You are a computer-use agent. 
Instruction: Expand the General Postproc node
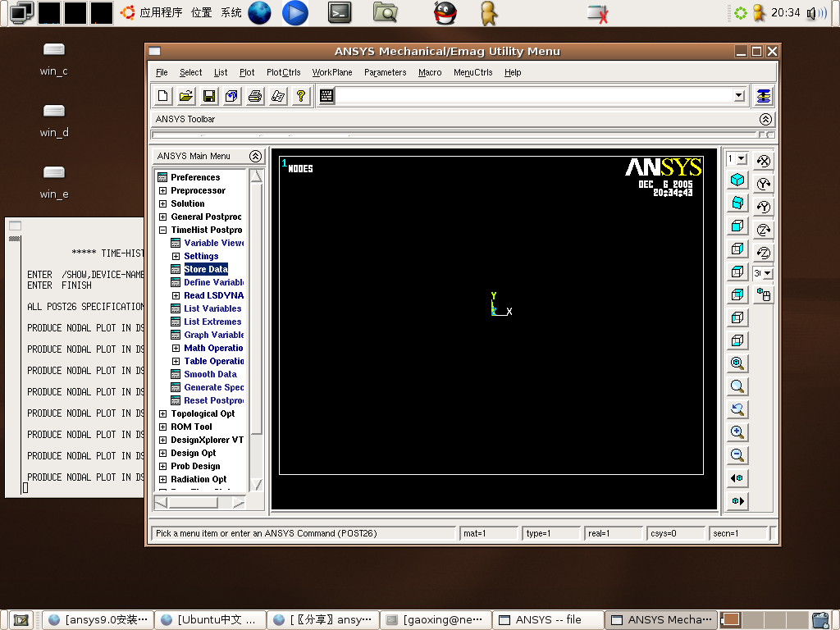pos(163,217)
